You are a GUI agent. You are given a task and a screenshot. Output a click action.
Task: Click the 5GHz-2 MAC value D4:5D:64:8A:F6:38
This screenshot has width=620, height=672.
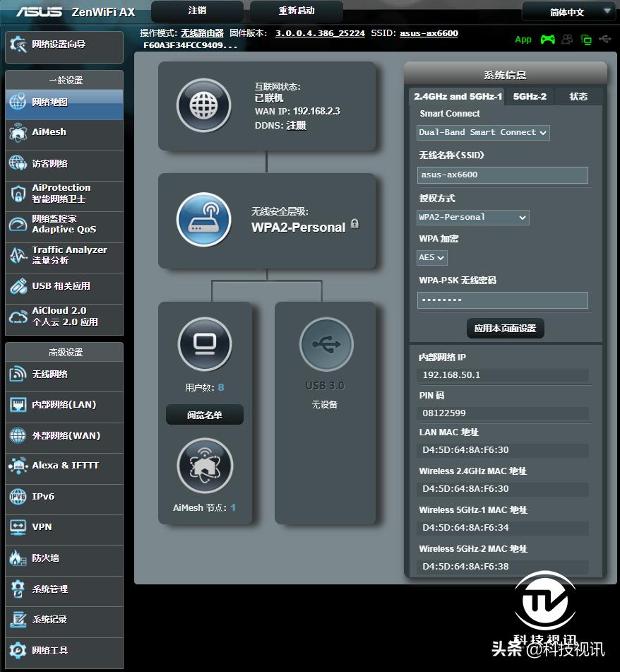point(465,567)
